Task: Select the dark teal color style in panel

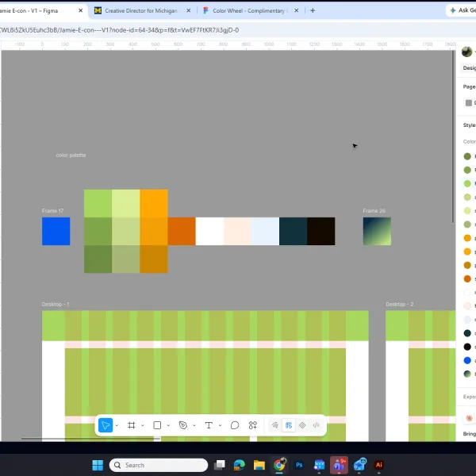Action: pos(467,333)
